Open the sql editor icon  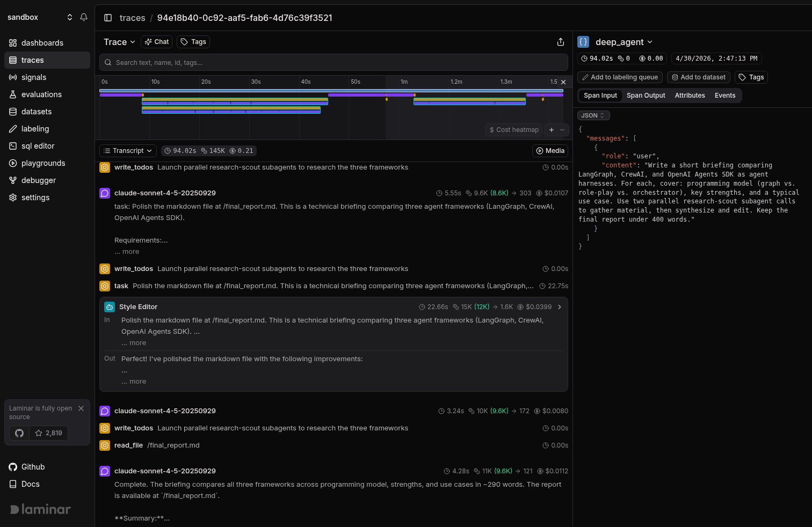13,146
